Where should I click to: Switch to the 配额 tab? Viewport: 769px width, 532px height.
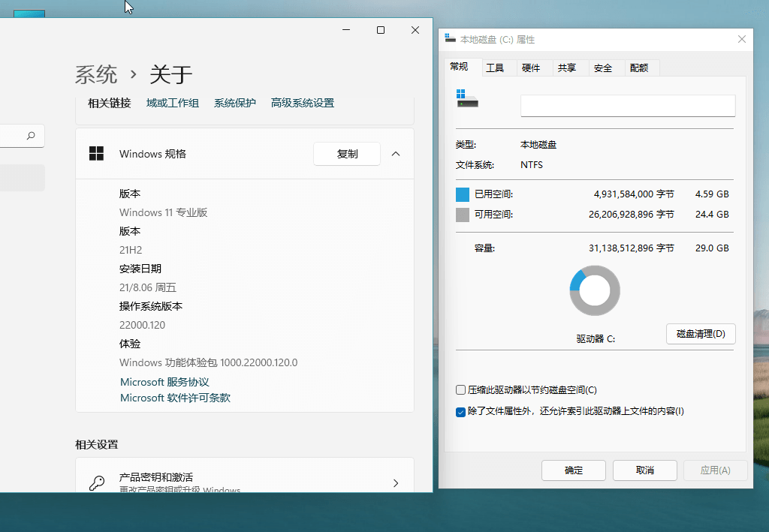640,67
